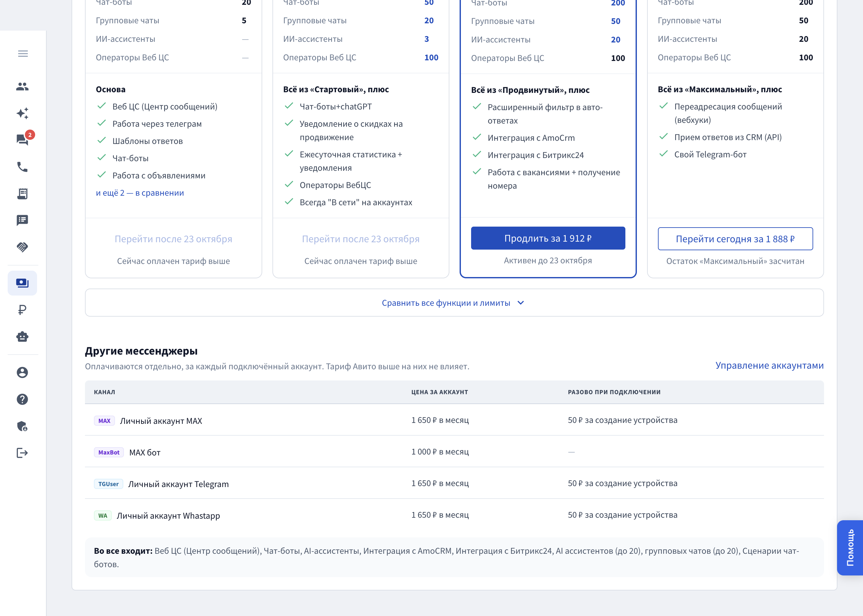This screenshot has width=863, height=616.
Task: Click 'Свой Telegram-бот' feature item
Action: (x=710, y=154)
